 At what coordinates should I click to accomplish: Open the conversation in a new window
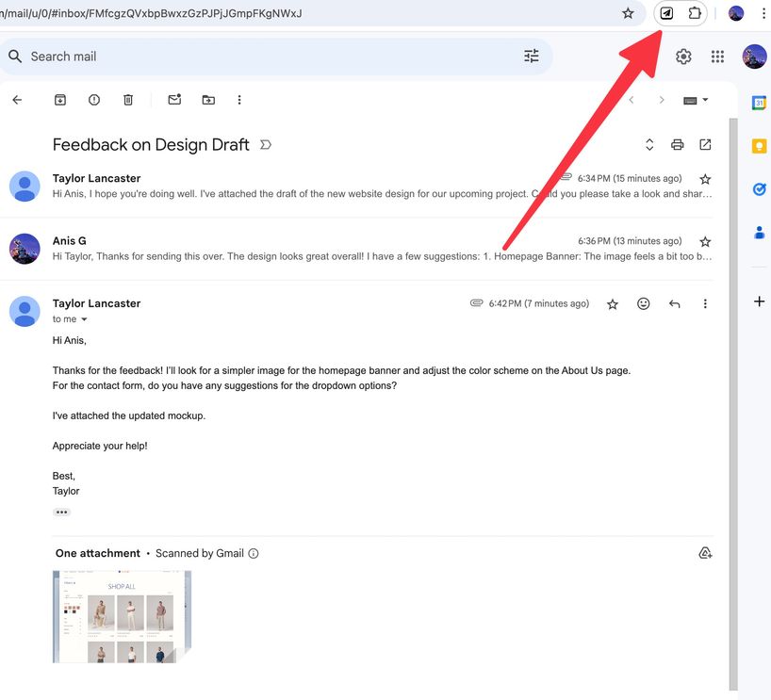[706, 144]
